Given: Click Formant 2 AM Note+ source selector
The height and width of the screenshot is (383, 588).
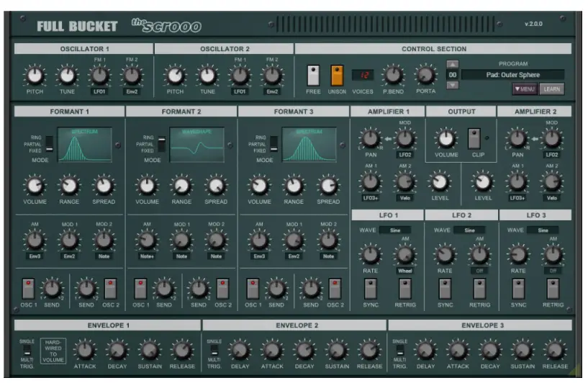Looking at the screenshot, I should click(x=147, y=256).
